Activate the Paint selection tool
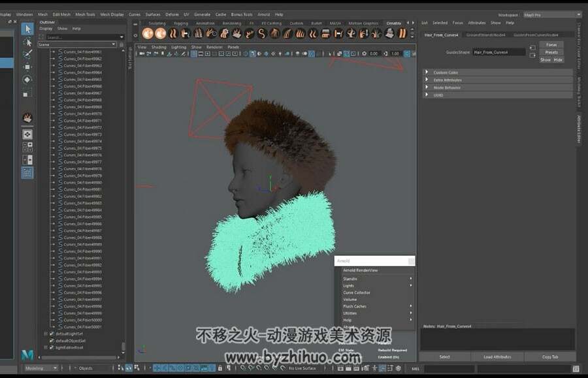Screen dimensions: 588x378 coord(27,55)
